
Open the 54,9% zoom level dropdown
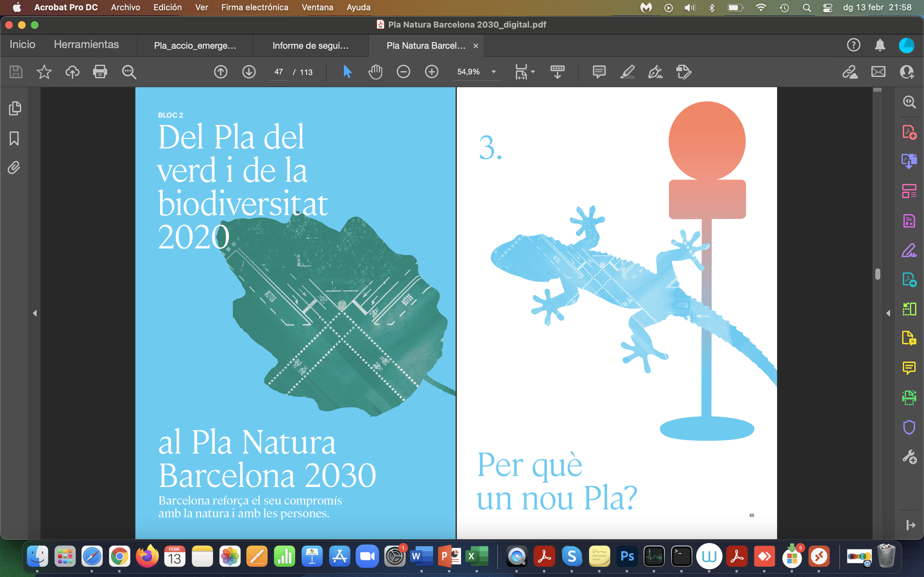click(x=494, y=72)
